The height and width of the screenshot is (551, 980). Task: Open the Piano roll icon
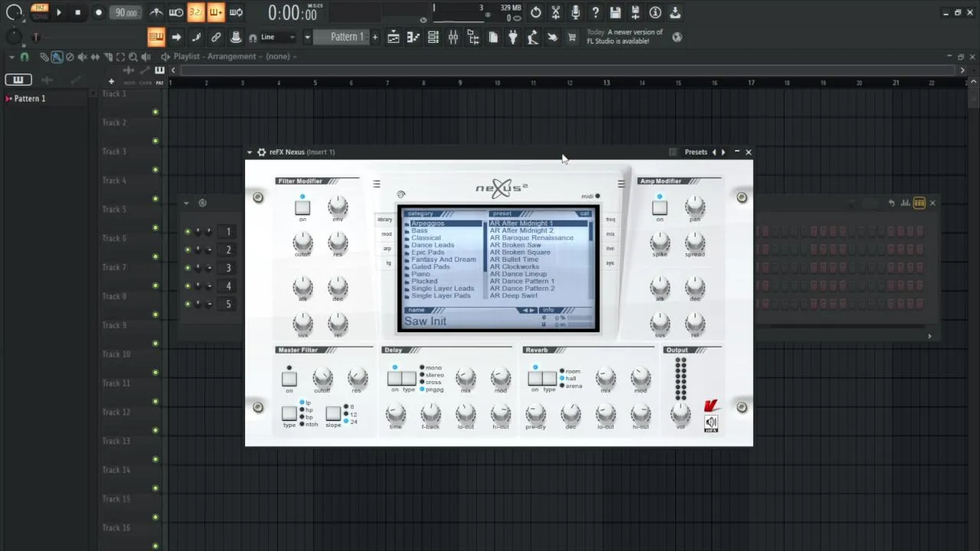click(413, 37)
